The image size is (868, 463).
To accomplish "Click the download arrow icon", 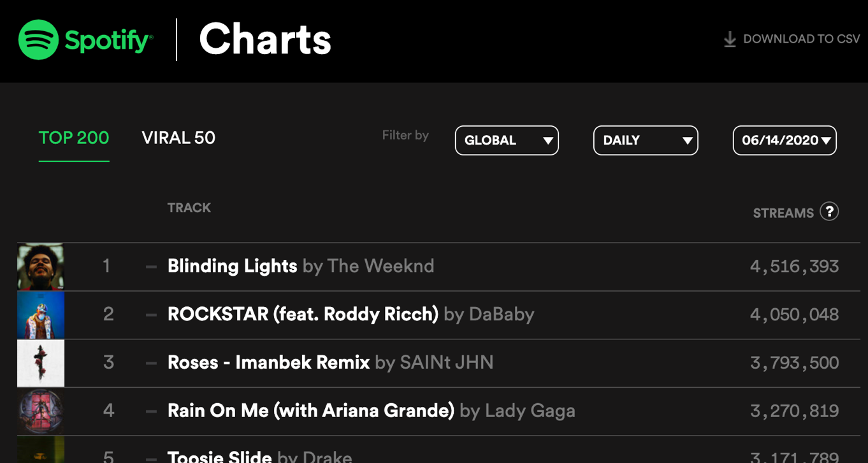I will (730, 39).
